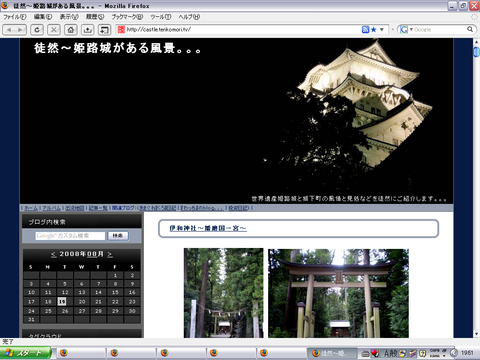The width and height of the screenshot is (480, 360).
Task: Click the Stop loading X button
Action: point(54,30)
